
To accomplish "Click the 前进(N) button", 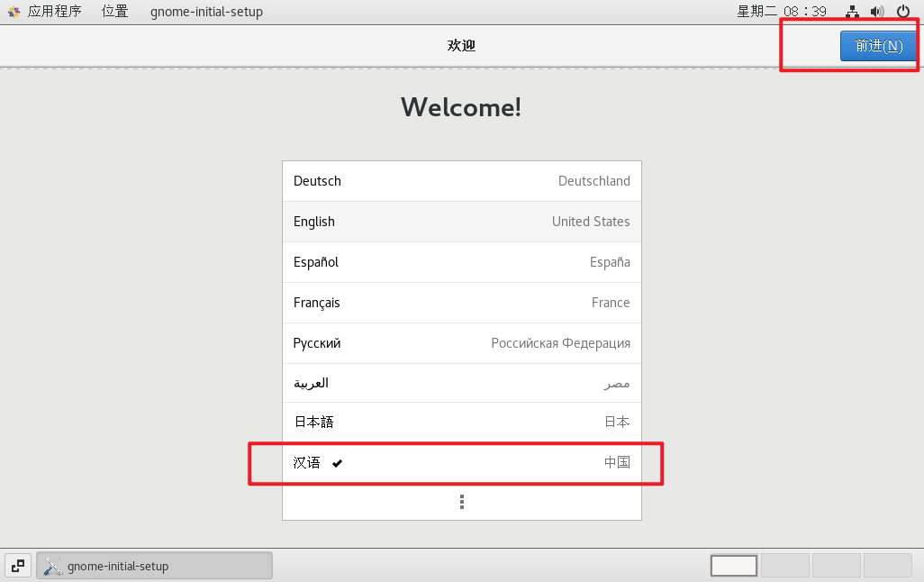I will click(878, 46).
